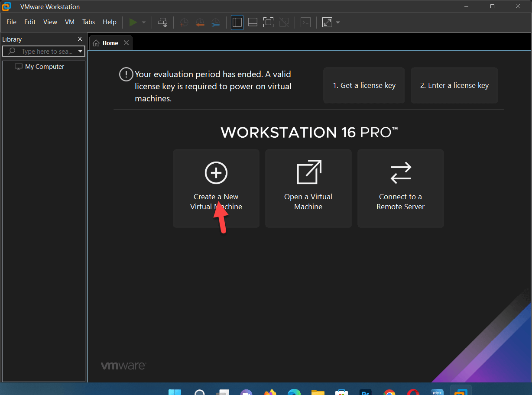Screen dimensions: 532x395
Task: Click the green Power On play icon
Action: pyautogui.click(x=133, y=23)
